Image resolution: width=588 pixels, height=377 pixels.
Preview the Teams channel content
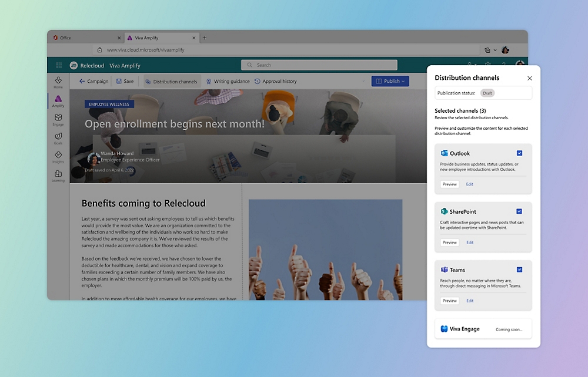tap(450, 301)
